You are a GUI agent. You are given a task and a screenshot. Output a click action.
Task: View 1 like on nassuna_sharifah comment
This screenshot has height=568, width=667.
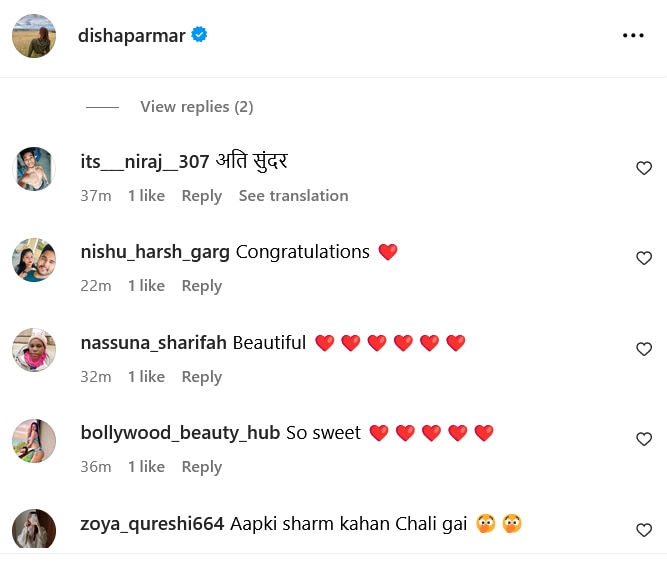pyautogui.click(x=146, y=377)
